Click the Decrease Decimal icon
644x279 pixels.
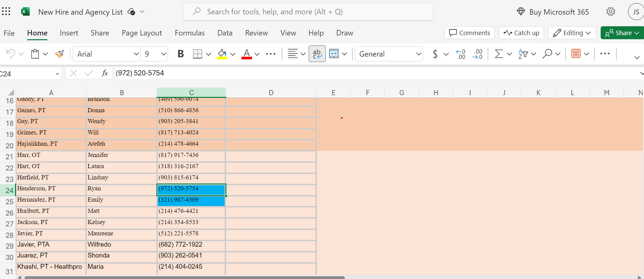tap(477, 54)
